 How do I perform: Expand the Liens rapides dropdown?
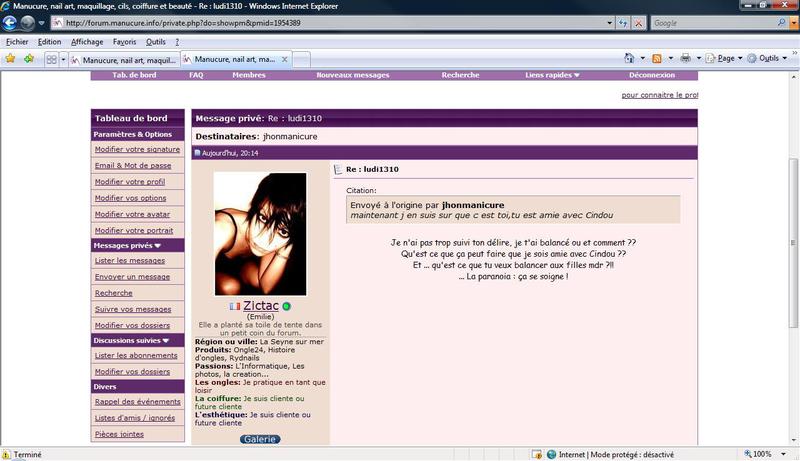click(x=577, y=75)
